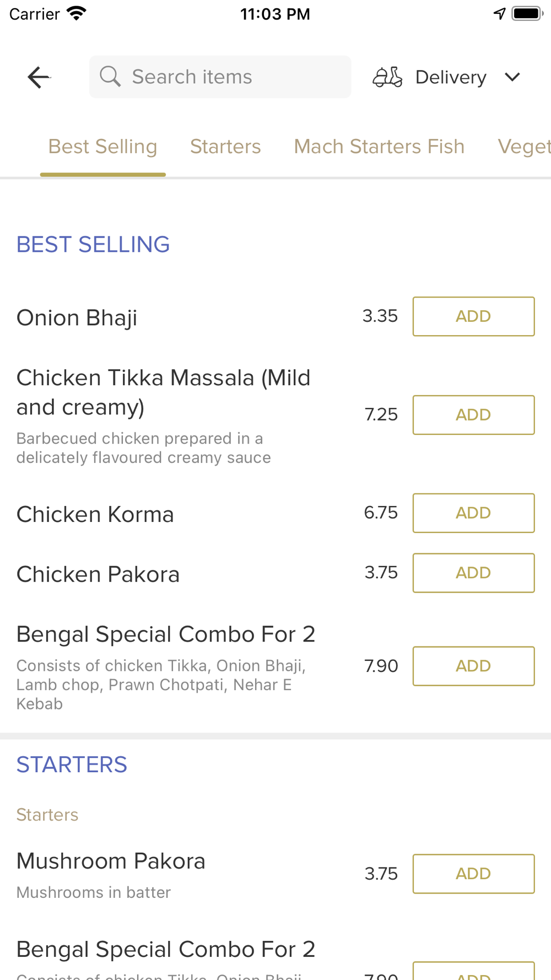Tap the Wi-Fi status icon
Viewport: 551px width, 980px height.
pyautogui.click(x=77, y=13)
